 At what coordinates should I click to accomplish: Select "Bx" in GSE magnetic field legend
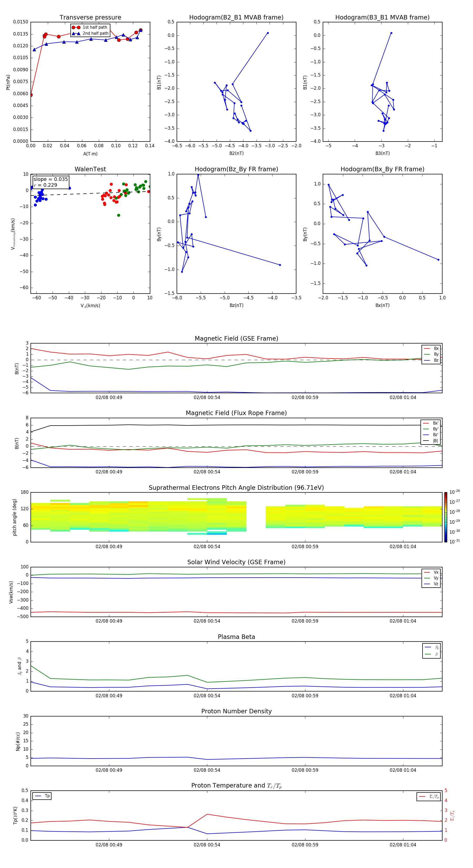(x=431, y=349)
